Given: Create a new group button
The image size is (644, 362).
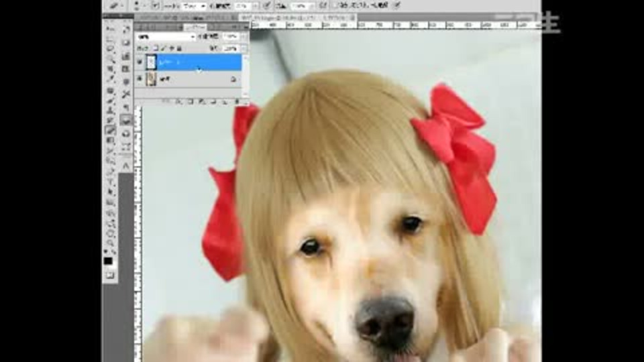Looking at the screenshot, I should (213, 101).
